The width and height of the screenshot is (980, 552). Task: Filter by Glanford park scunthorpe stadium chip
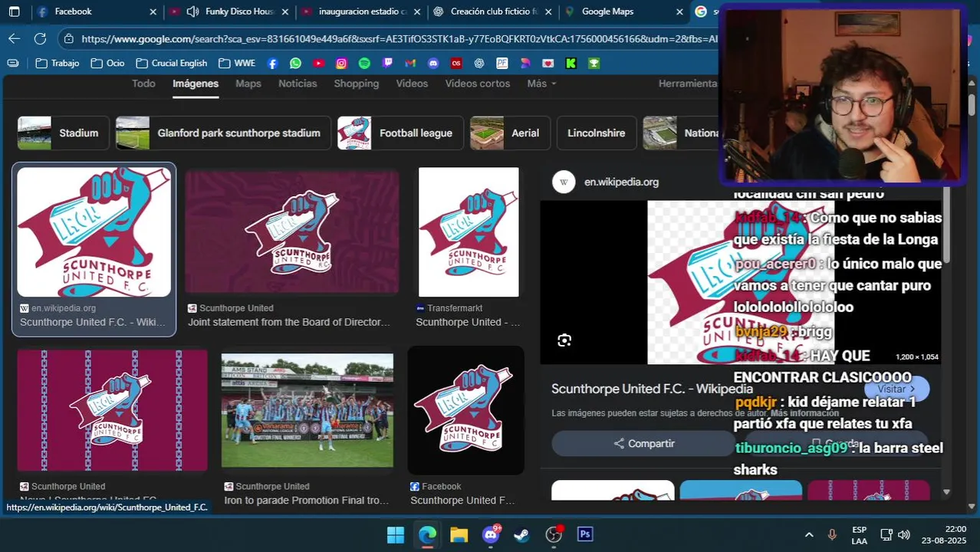pyautogui.click(x=223, y=133)
